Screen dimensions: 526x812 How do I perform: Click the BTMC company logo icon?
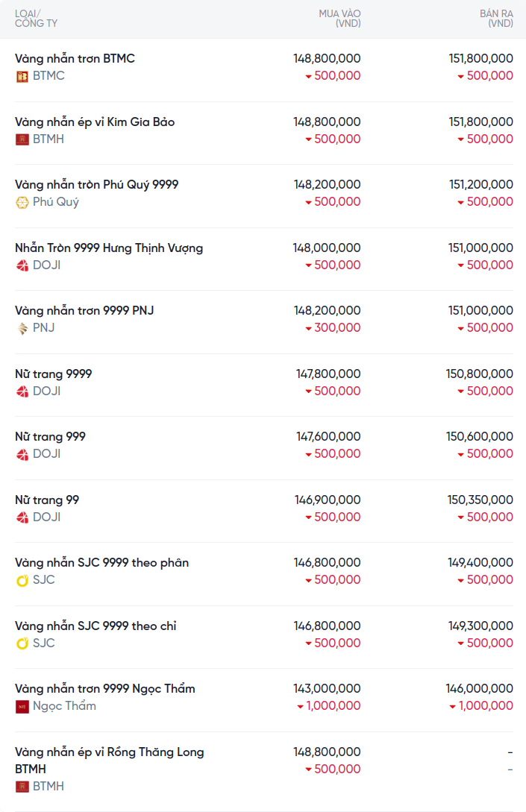22,76
